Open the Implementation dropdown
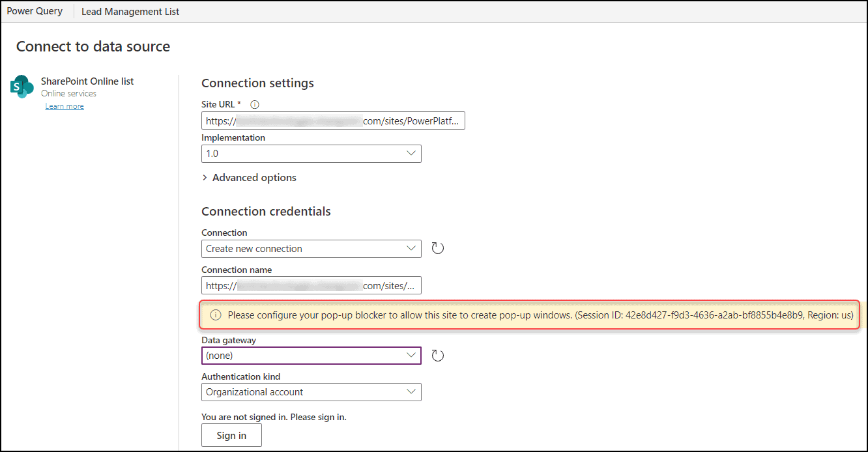The image size is (868, 452). point(311,154)
